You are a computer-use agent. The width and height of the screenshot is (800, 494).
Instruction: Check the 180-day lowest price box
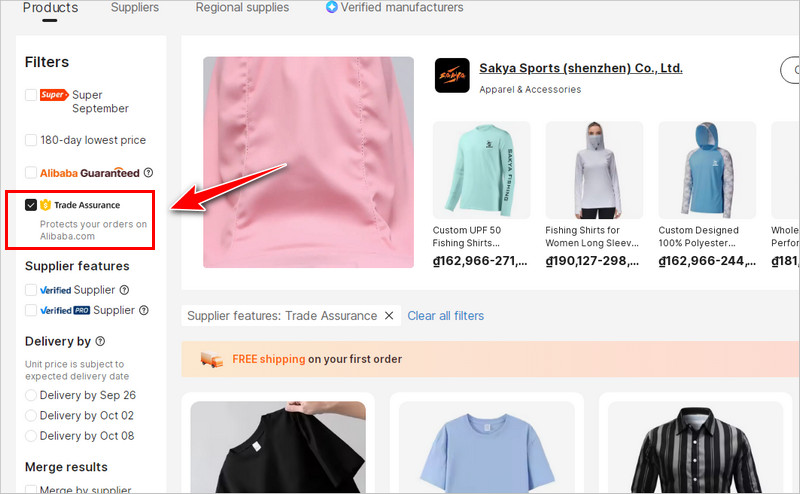(x=31, y=140)
